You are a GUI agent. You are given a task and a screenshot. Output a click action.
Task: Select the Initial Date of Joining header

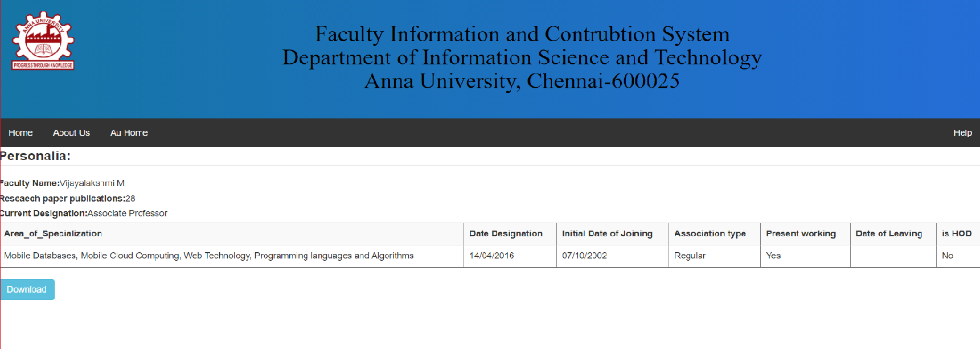pyautogui.click(x=606, y=233)
